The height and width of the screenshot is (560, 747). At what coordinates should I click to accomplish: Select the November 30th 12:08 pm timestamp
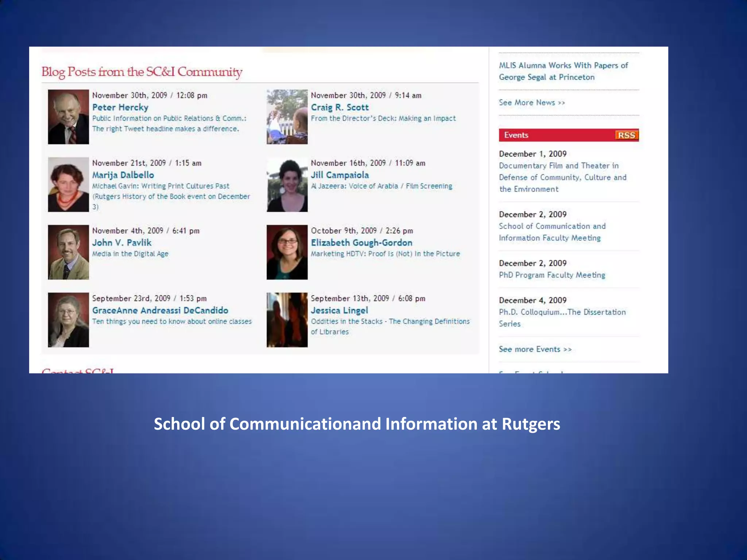[x=150, y=96]
